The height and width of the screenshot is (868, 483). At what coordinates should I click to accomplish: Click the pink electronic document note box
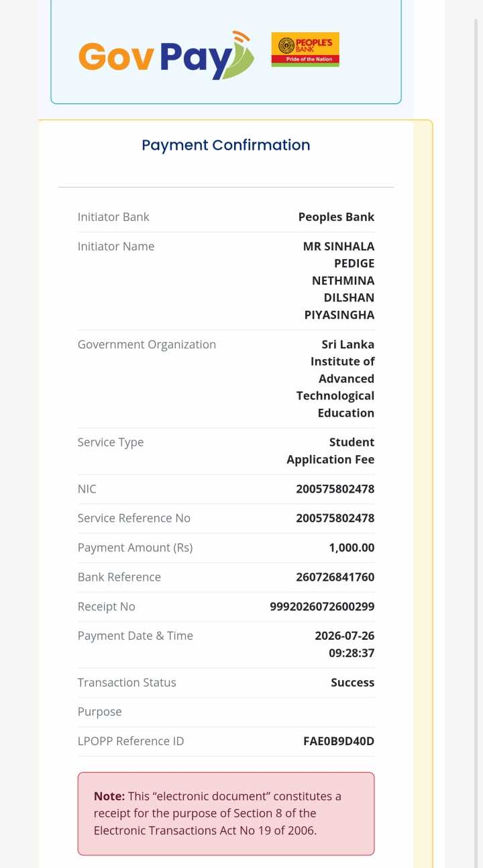click(x=226, y=814)
